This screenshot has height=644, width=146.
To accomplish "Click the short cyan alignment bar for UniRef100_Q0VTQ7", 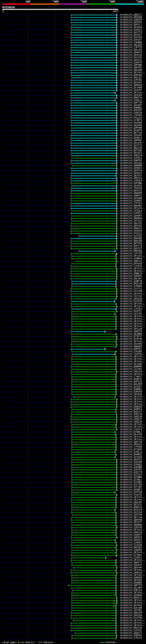I will coord(98,236).
